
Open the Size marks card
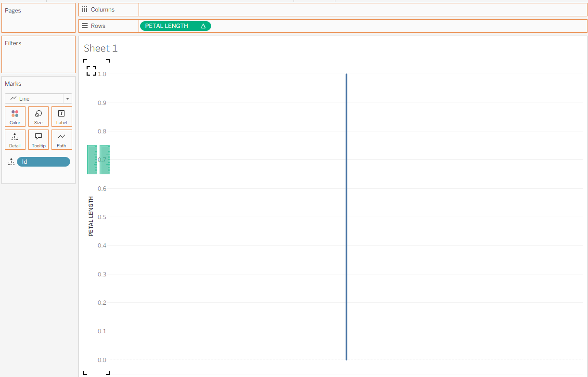[x=38, y=117]
